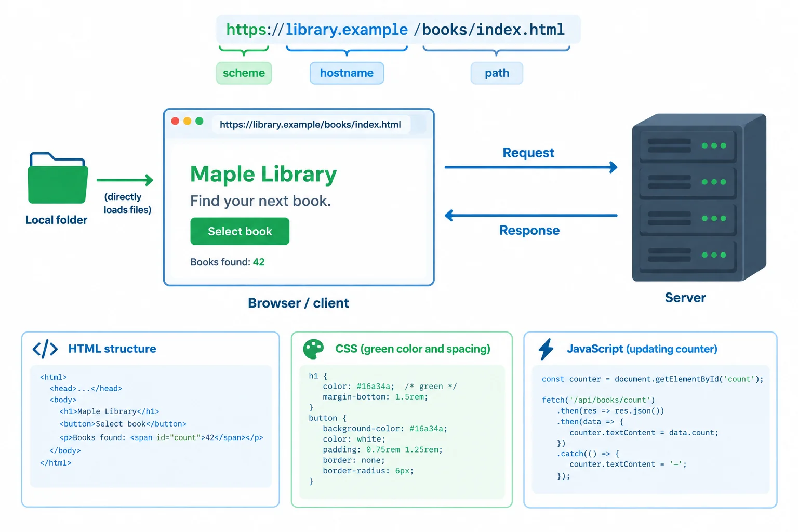
Task: Click '/books/index.html' in the top URL
Action: tap(489, 30)
